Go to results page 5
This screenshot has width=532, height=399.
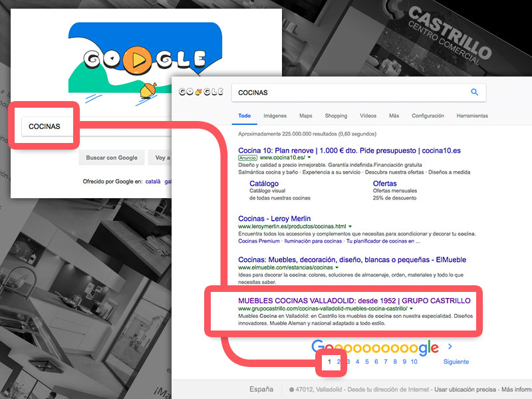pyautogui.click(x=367, y=362)
